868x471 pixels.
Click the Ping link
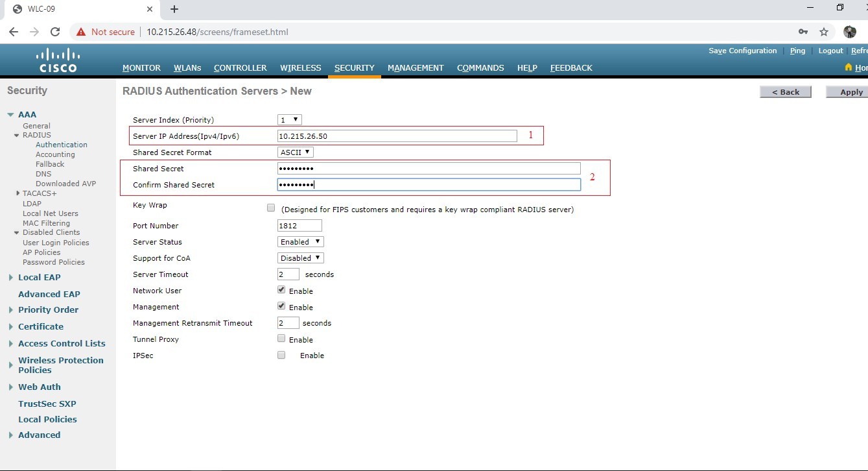pos(798,51)
